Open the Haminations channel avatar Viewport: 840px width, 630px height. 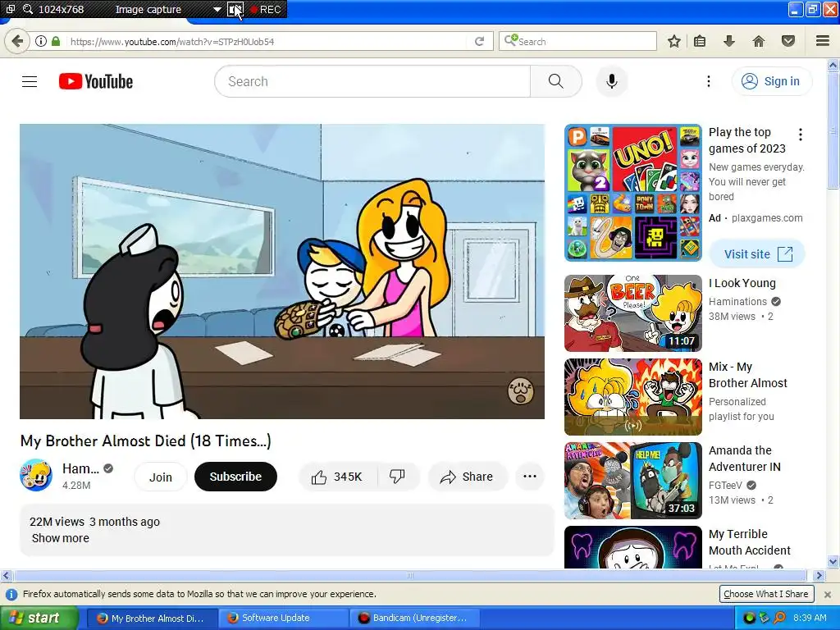36,475
